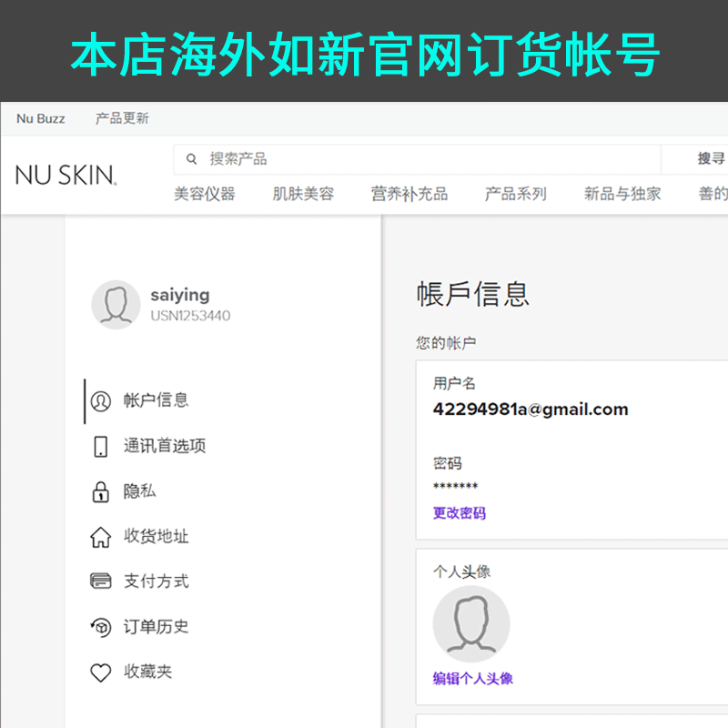Screen dimensions: 728x728
Task: Select 支付方式 in the sidebar
Action: tap(156, 581)
